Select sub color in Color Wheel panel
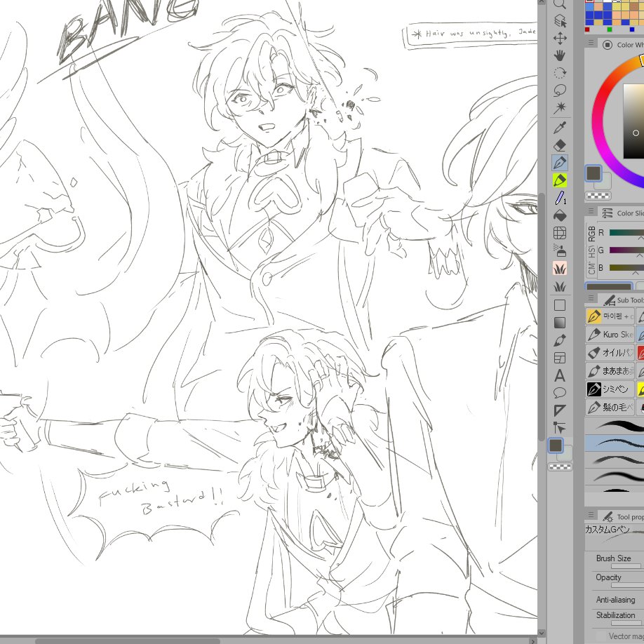The width and height of the screenshot is (644, 644). pyautogui.click(x=605, y=183)
